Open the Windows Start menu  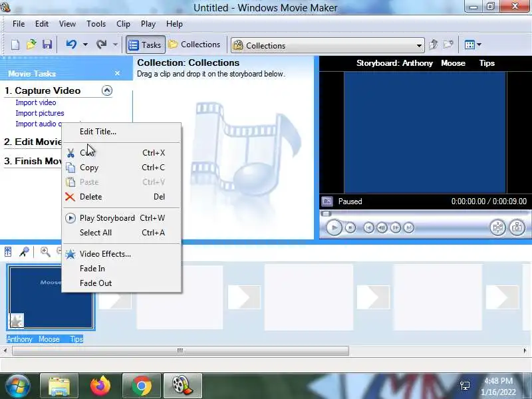pyautogui.click(x=18, y=386)
